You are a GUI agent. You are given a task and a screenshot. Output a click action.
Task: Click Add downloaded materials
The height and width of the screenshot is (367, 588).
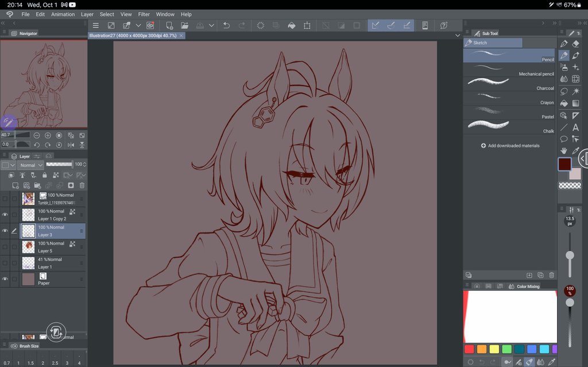click(511, 145)
